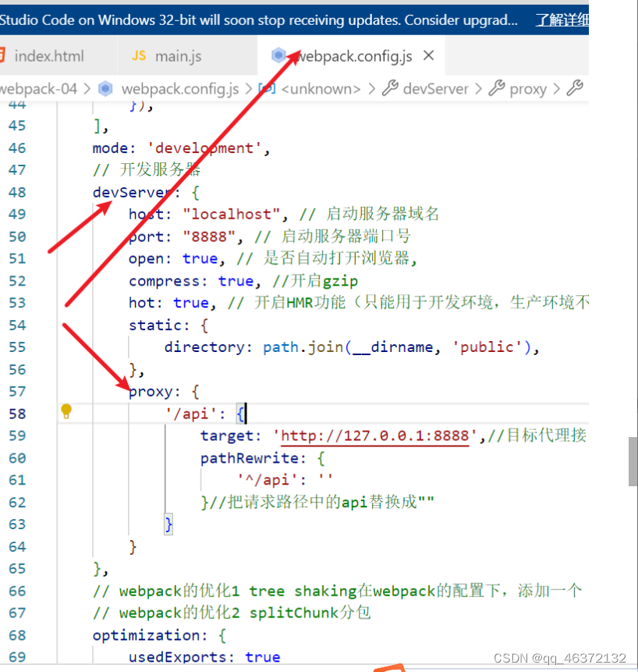Click the target property on line 59
The width and height of the screenshot is (638, 672).
click(x=227, y=436)
